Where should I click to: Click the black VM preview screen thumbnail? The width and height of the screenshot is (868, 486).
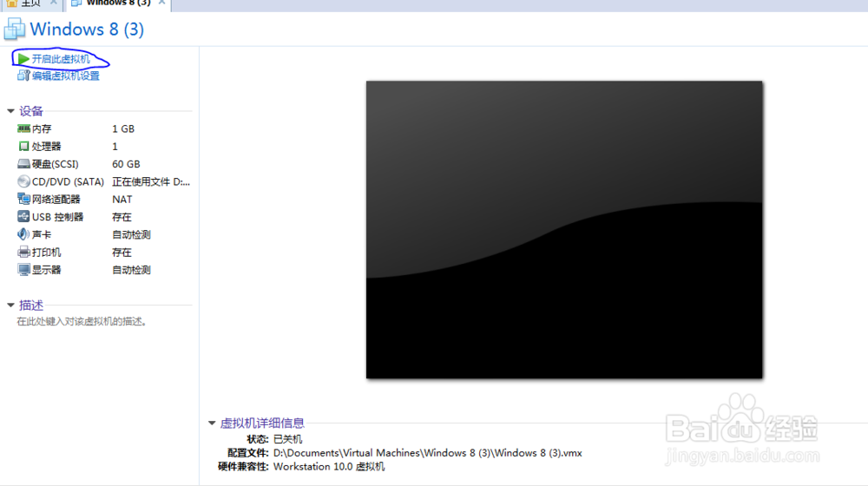tap(564, 230)
